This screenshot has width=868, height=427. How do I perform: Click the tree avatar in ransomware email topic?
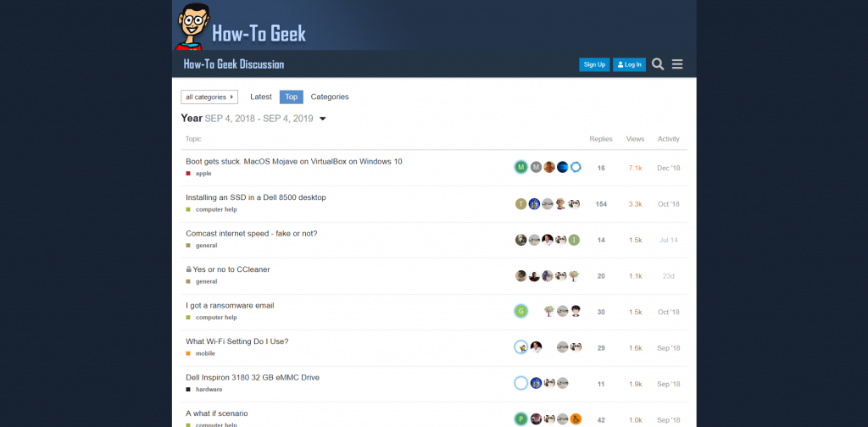pyautogui.click(x=549, y=312)
